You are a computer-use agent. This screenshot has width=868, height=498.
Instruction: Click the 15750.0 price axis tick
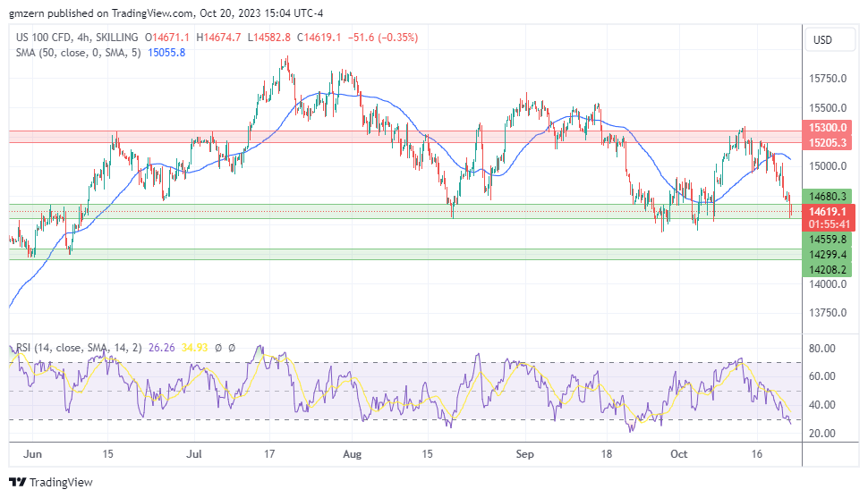[x=828, y=79]
